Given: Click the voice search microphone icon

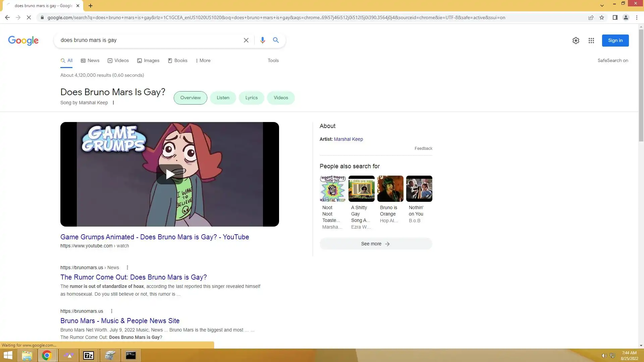Looking at the screenshot, I should [x=262, y=40].
